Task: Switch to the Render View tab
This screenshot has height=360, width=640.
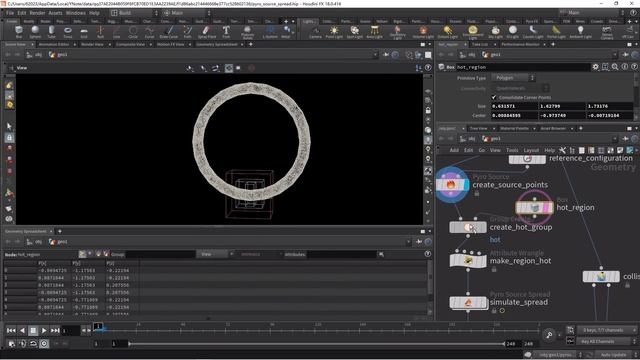Action: pyautogui.click(x=92, y=44)
